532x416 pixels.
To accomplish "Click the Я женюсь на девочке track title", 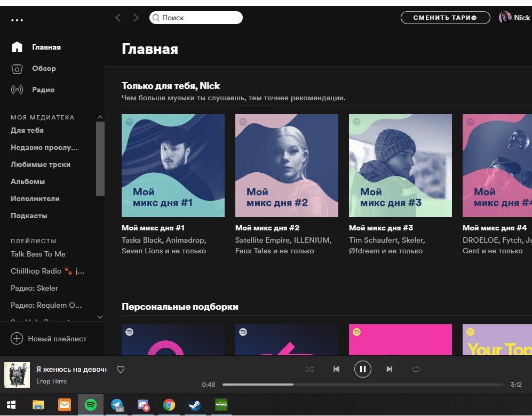I will [x=72, y=369].
